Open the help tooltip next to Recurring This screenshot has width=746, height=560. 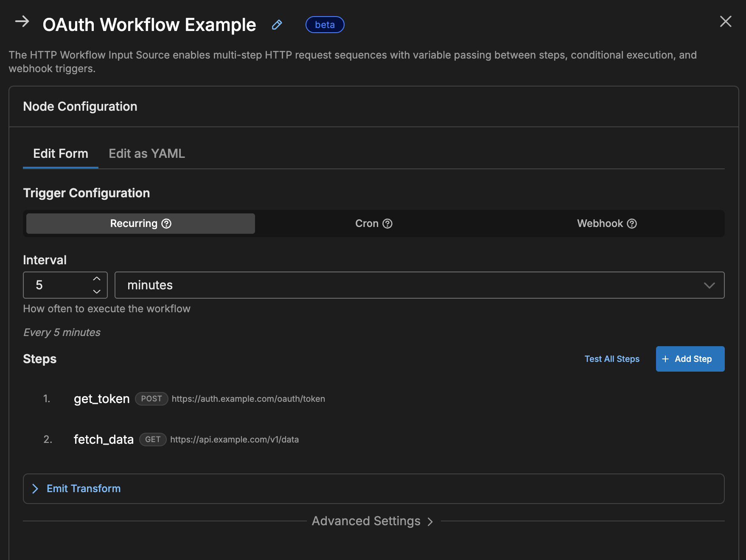(x=166, y=223)
